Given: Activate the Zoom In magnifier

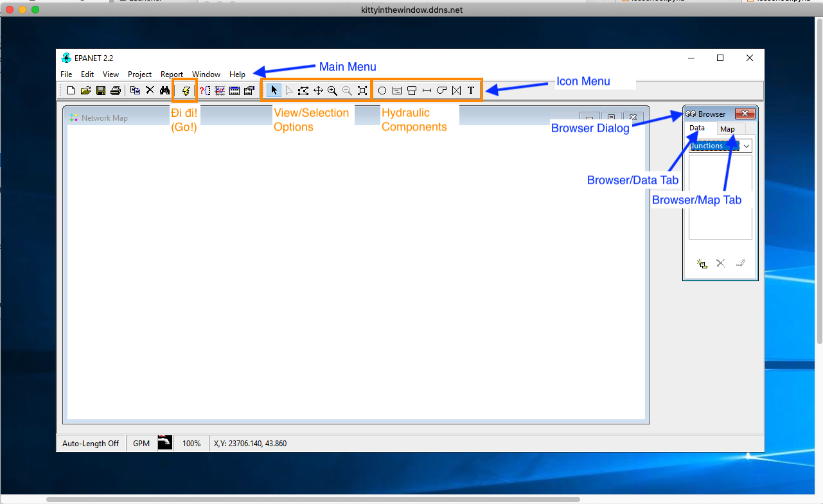Looking at the screenshot, I should (x=332, y=91).
